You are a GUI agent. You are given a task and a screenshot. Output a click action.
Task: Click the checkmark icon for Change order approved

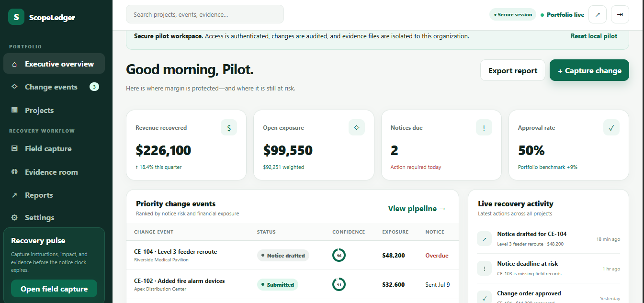click(484, 297)
